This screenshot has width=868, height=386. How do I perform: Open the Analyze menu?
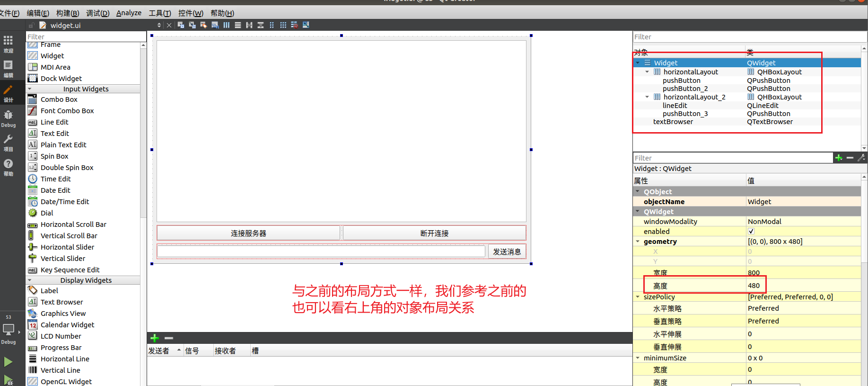point(129,13)
